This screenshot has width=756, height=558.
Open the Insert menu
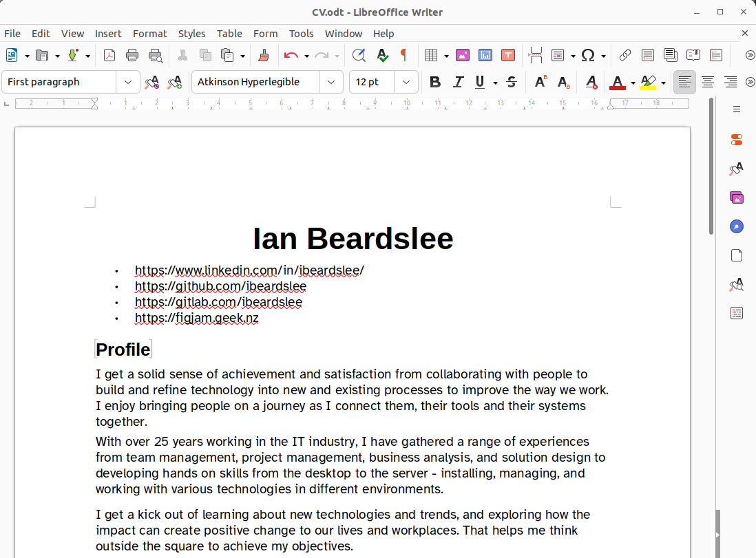[108, 33]
